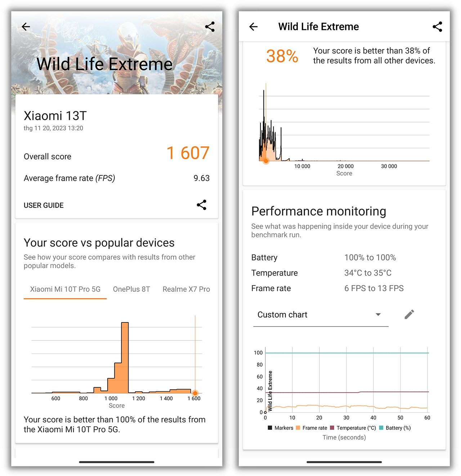Tap the share icon over the Wild Life Extreme banner image
The image size is (461, 476).
coord(210,27)
